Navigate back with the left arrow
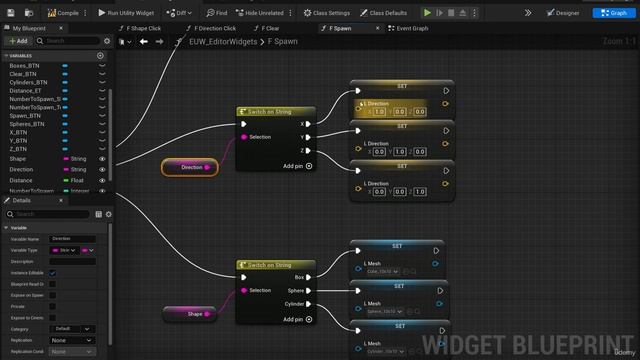640x360 pixels. (144, 42)
